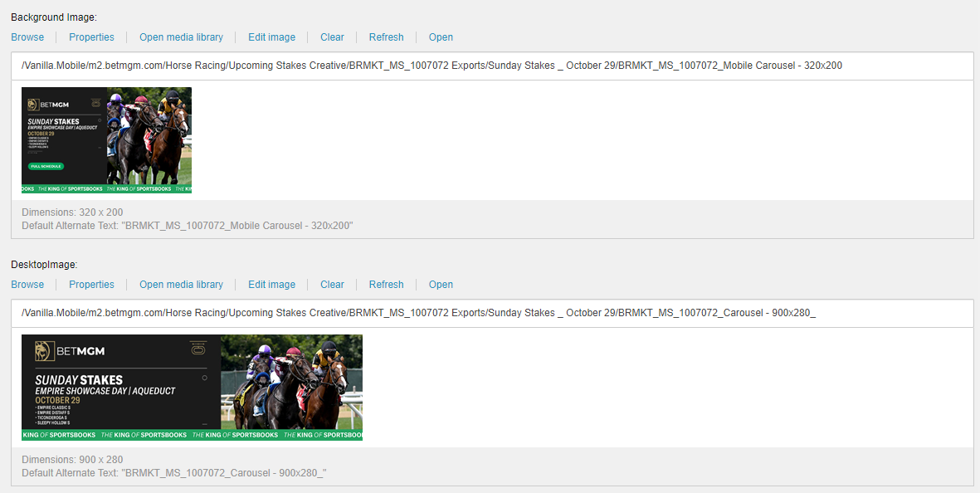This screenshot has width=980, height=493.
Task: Select the 900x280 desktop banner thumbnail
Action: tap(192, 388)
